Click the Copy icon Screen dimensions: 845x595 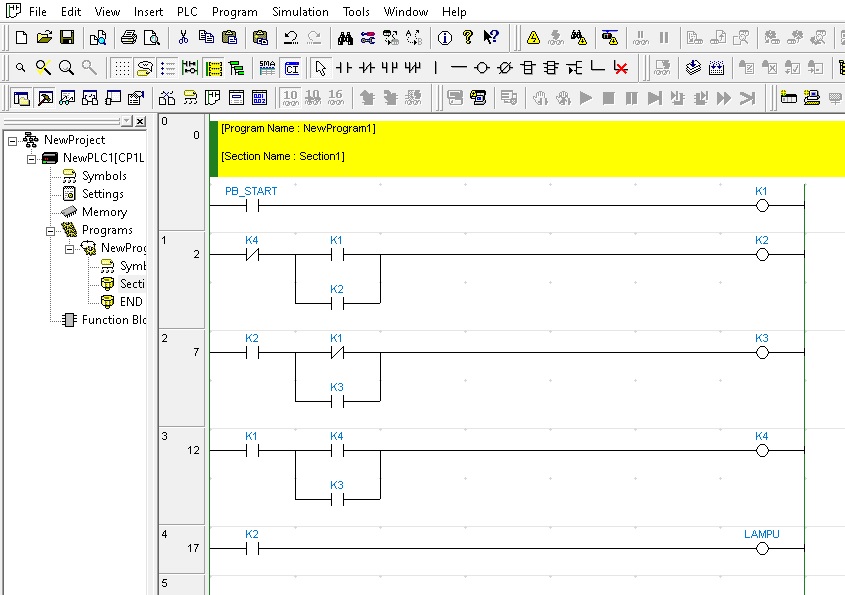(x=206, y=38)
